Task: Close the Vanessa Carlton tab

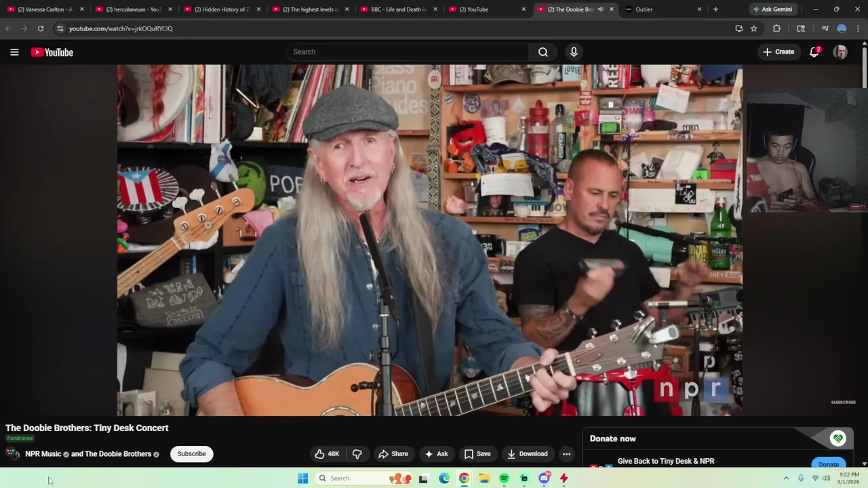Action: click(x=82, y=9)
